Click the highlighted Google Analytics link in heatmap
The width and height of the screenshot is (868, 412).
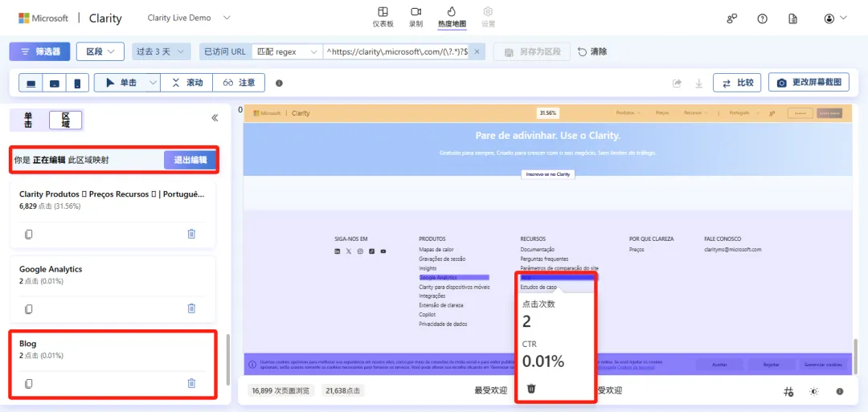point(454,278)
